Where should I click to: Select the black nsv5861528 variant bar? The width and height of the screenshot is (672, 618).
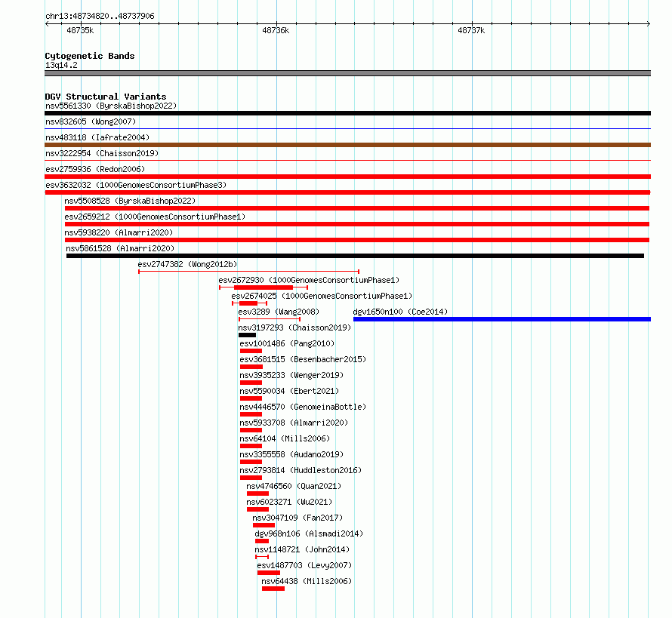[356, 256]
